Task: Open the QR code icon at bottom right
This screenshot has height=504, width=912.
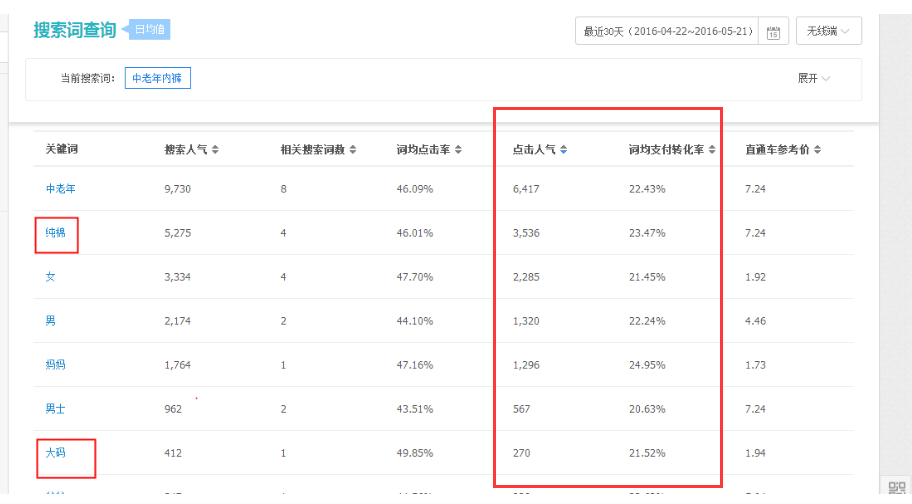Action: 897,487
